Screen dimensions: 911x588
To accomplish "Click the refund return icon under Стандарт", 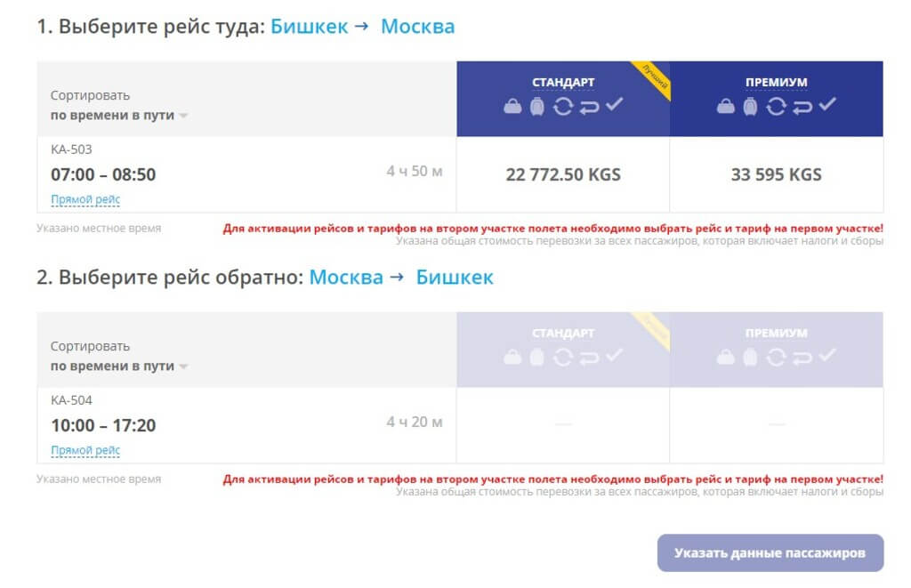I will coord(589,107).
